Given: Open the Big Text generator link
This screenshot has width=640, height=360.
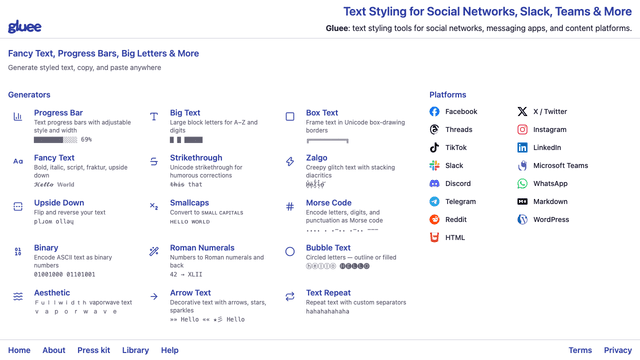Looking at the screenshot, I should click(185, 113).
